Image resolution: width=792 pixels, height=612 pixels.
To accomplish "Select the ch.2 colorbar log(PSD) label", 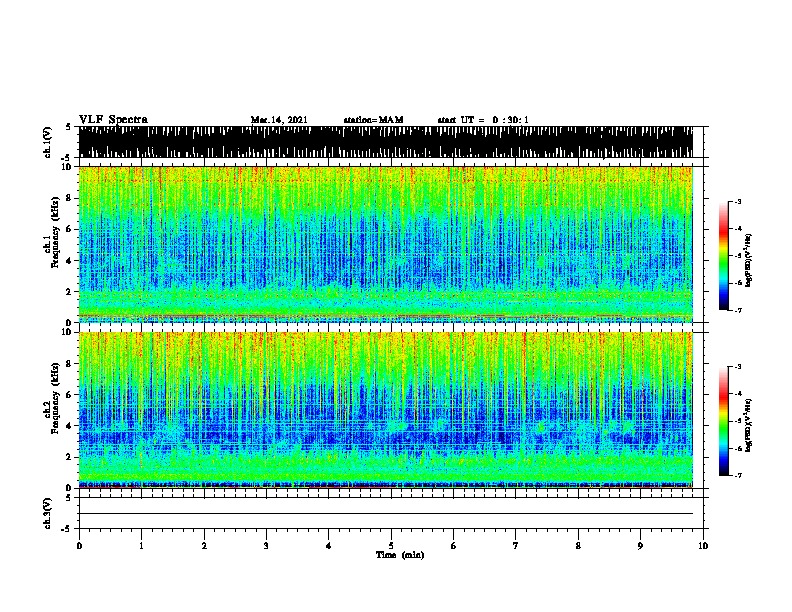I will coord(748,425).
